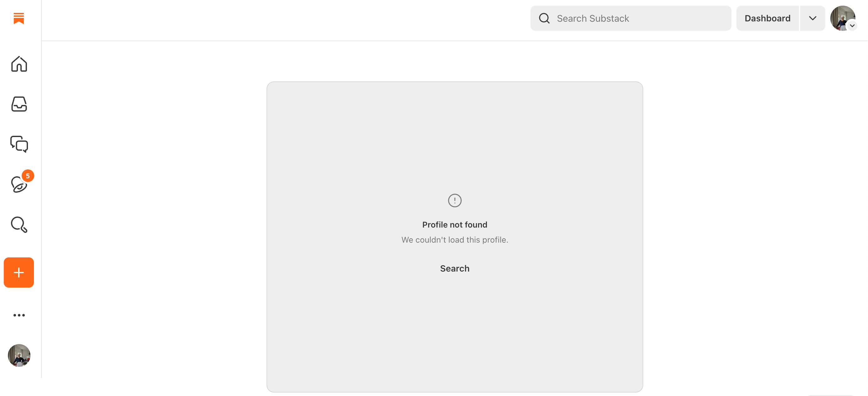
Task: Click the orange plus create button
Action: [x=19, y=272]
